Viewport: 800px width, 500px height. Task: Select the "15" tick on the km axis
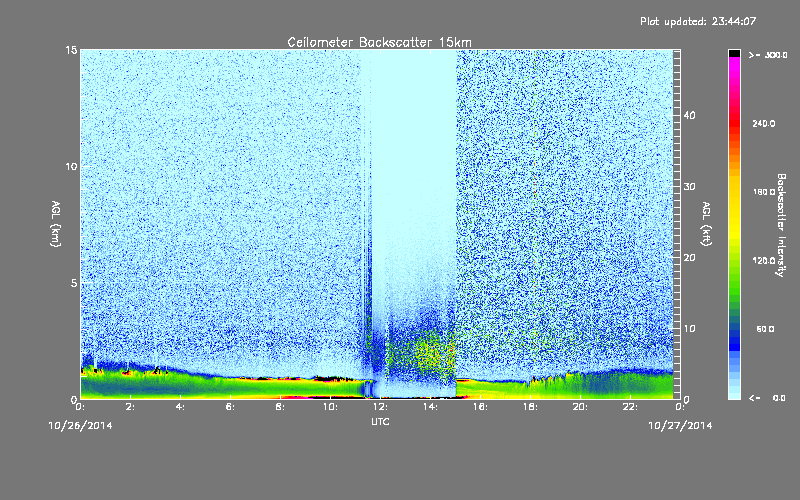tap(71, 50)
